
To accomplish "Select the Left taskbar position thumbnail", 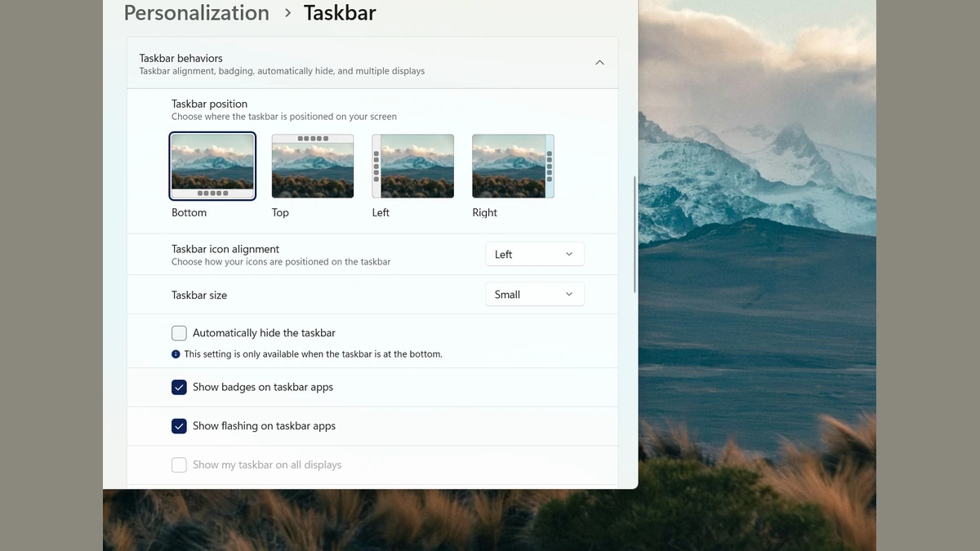I will coord(413,166).
